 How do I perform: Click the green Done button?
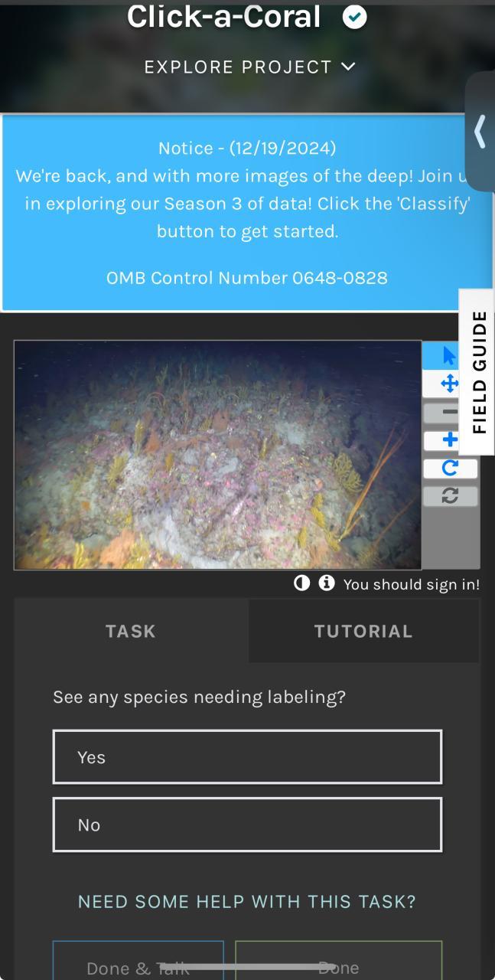point(338,961)
